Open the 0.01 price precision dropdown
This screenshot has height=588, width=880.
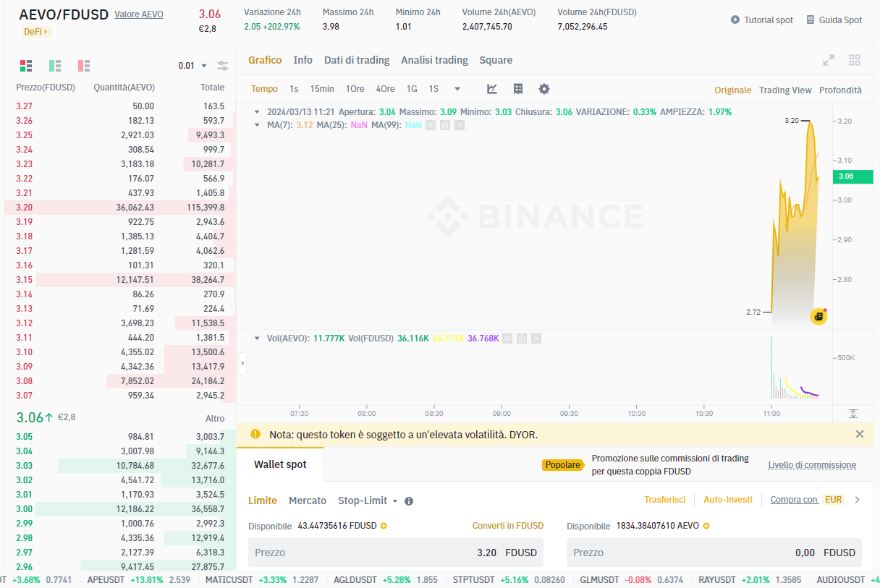[x=192, y=66]
